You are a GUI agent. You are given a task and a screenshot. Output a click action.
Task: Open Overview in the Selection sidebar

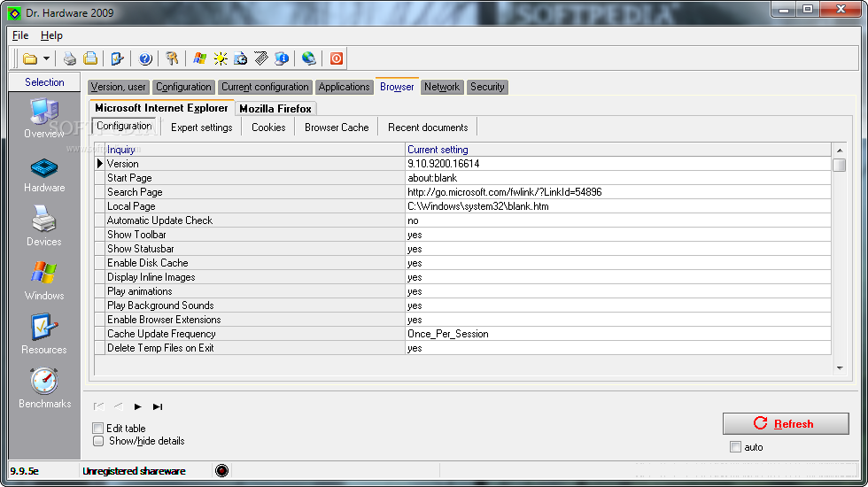point(44,119)
